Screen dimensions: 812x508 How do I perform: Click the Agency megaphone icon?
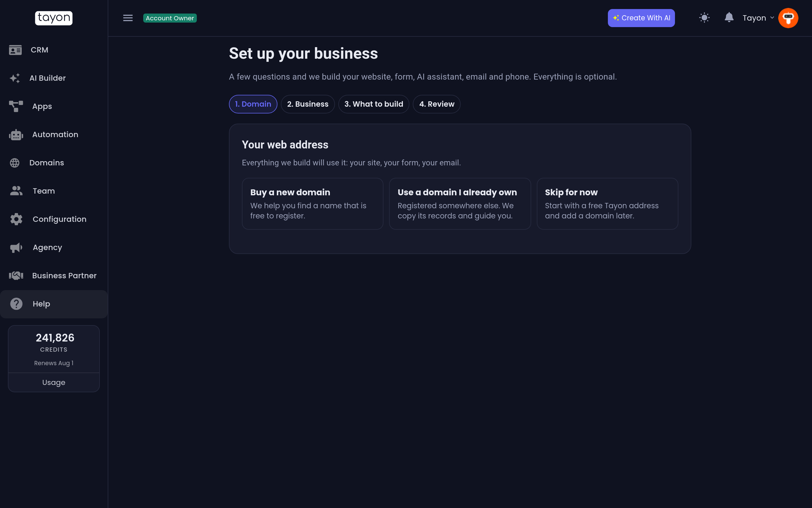pos(16,248)
